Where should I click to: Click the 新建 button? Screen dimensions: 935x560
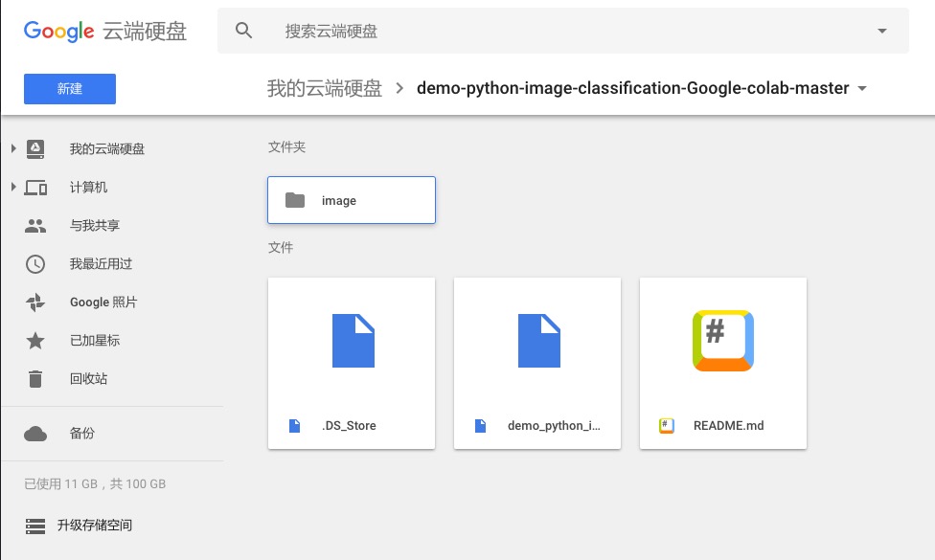click(x=70, y=89)
